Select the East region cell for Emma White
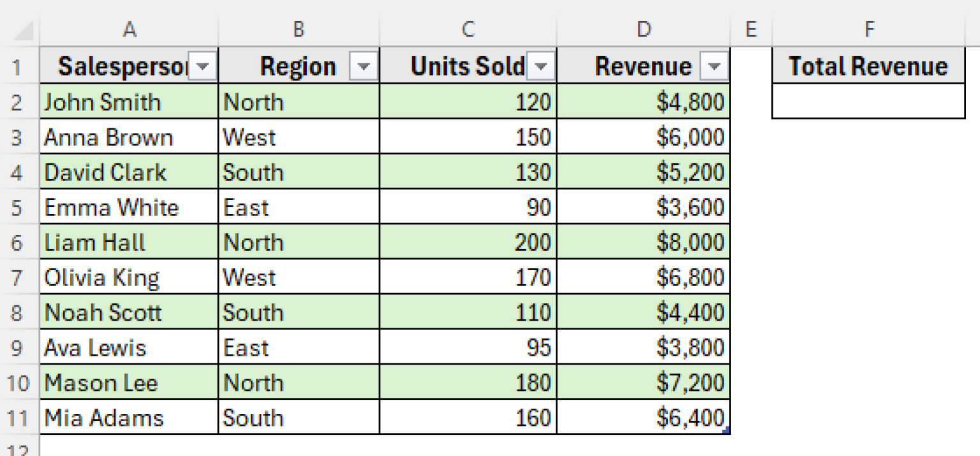 299,208
